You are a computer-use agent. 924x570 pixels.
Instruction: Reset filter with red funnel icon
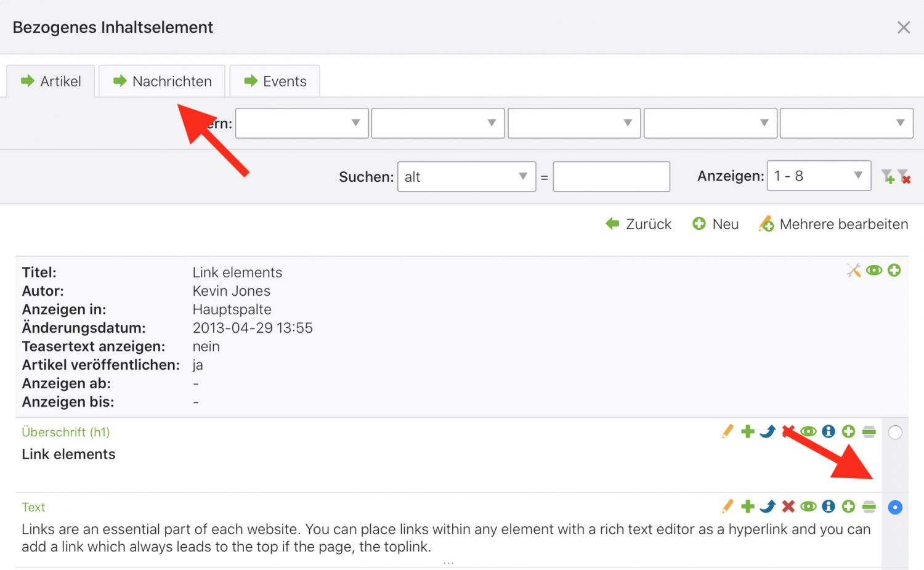point(904,176)
